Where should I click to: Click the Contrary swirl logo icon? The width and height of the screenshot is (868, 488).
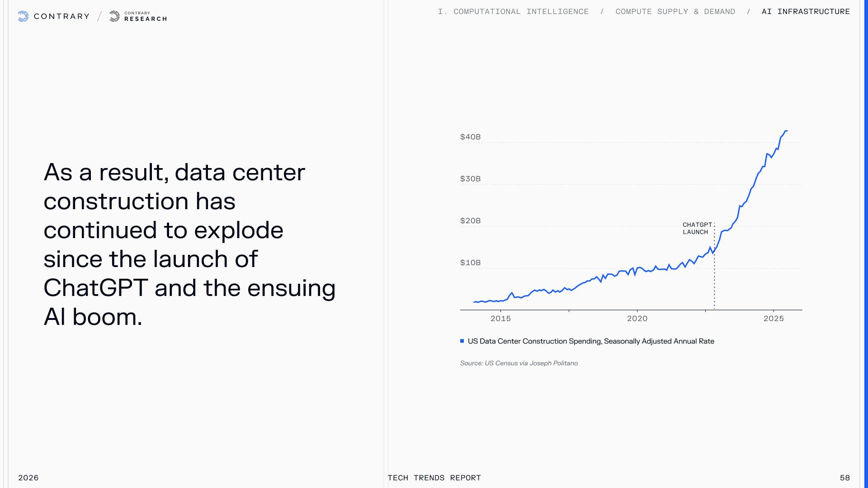point(23,17)
